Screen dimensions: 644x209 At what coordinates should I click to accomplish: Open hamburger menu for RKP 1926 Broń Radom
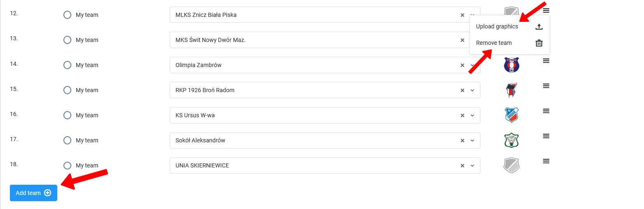click(x=546, y=86)
